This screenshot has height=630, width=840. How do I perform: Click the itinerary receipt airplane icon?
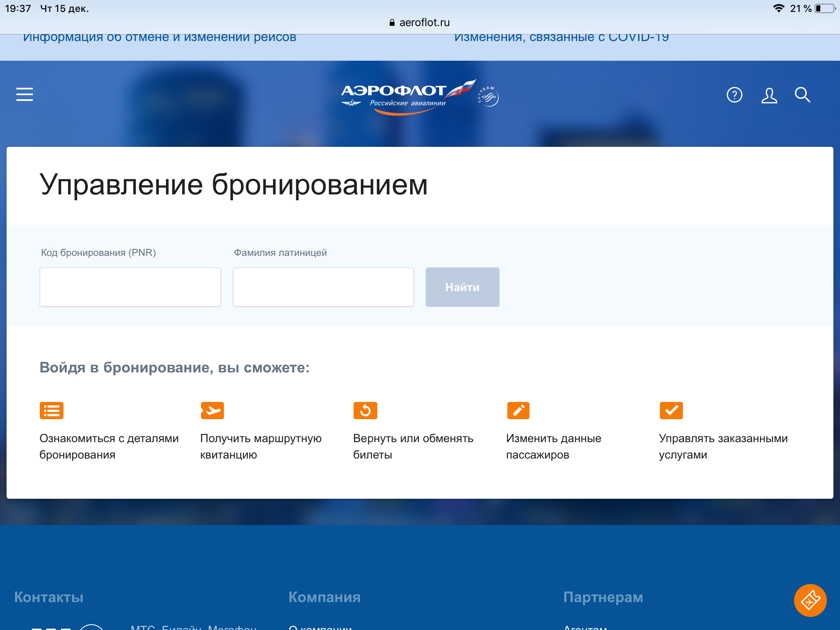pyautogui.click(x=212, y=411)
